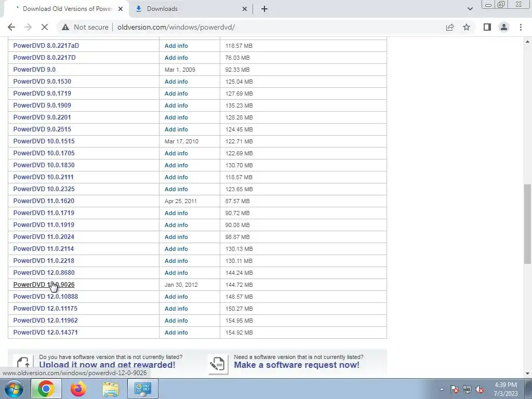Click Add info for PowerDVD 10.0.1830
532x399 pixels.
176,165
